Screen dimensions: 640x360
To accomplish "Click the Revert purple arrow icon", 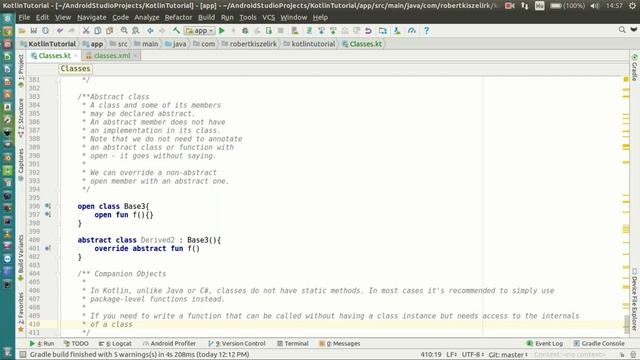I will click(x=368, y=31).
